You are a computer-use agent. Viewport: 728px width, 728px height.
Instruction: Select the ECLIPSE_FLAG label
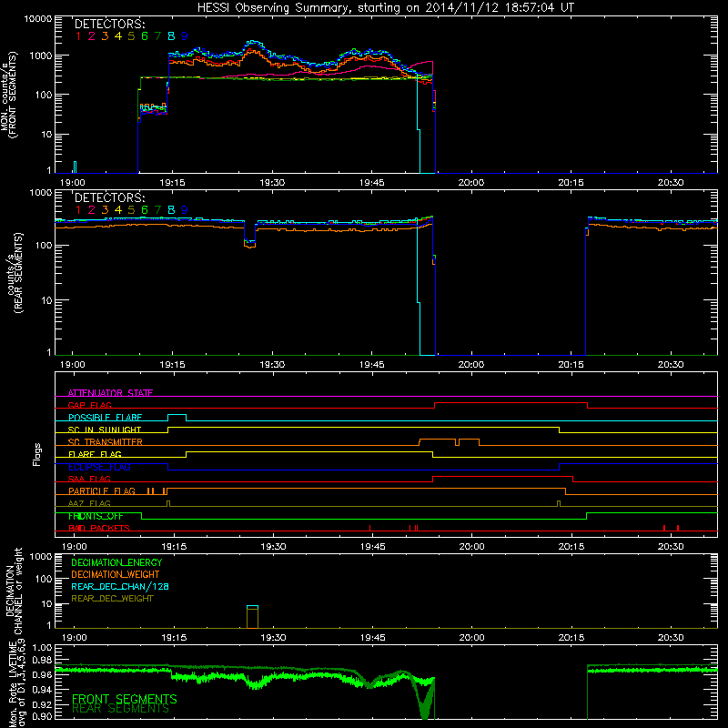99,467
